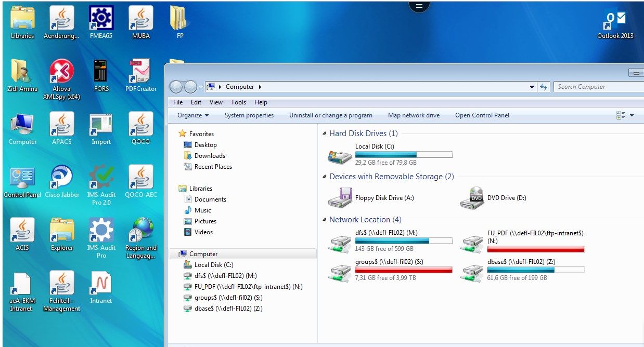Select the groups$ (S:) network drive
Viewport: 644px width, 347px height.
pos(390,271)
